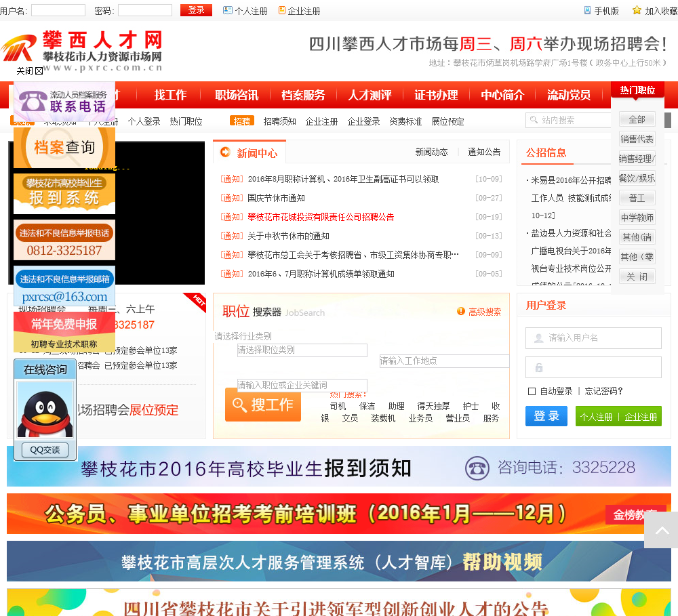The image size is (678, 616).
Task: Click the enterprise registration icon in top bar
Action: tap(282, 10)
